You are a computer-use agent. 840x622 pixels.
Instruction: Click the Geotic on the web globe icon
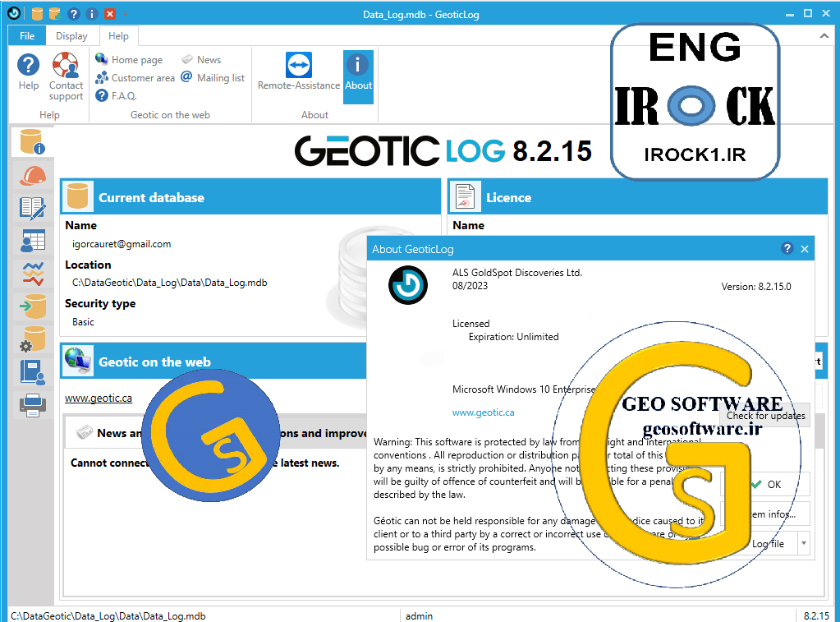pyautogui.click(x=78, y=361)
